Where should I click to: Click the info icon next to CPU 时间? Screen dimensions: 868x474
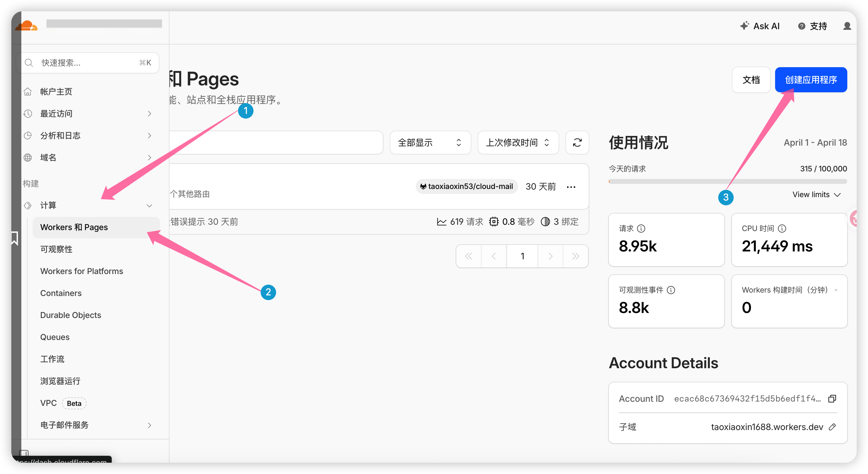(782, 229)
